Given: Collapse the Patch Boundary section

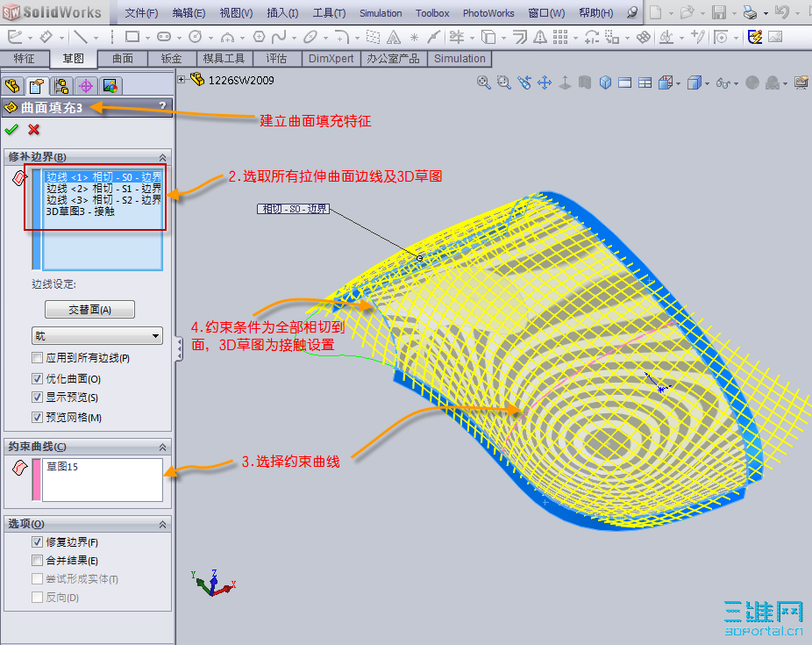Looking at the screenshot, I should click(x=162, y=157).
